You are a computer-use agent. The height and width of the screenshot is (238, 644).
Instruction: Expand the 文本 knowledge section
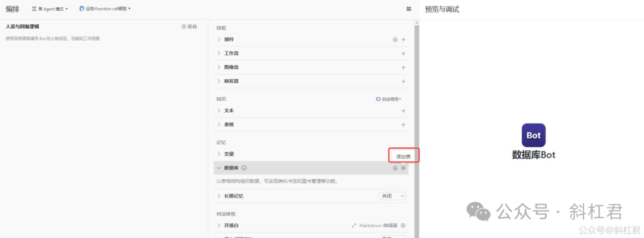point(219,111)
